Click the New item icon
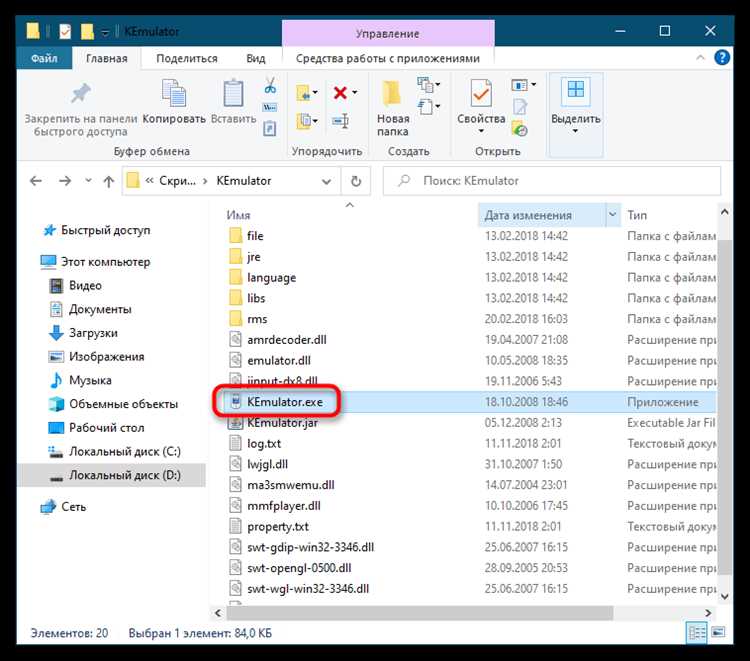This screenshot has height=661, width=750. 425,85
